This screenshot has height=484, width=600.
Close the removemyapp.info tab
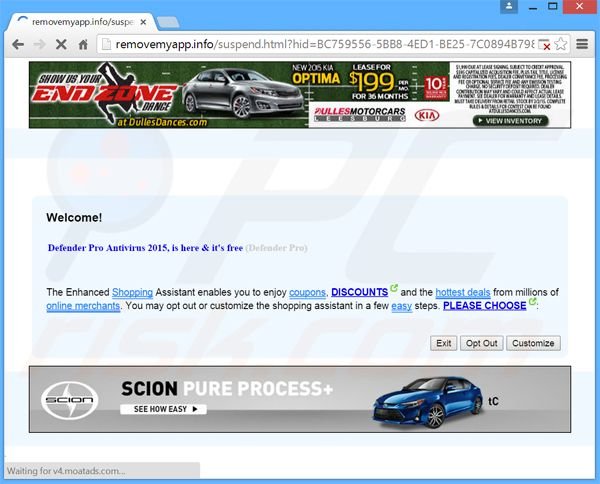click(143, 22)
